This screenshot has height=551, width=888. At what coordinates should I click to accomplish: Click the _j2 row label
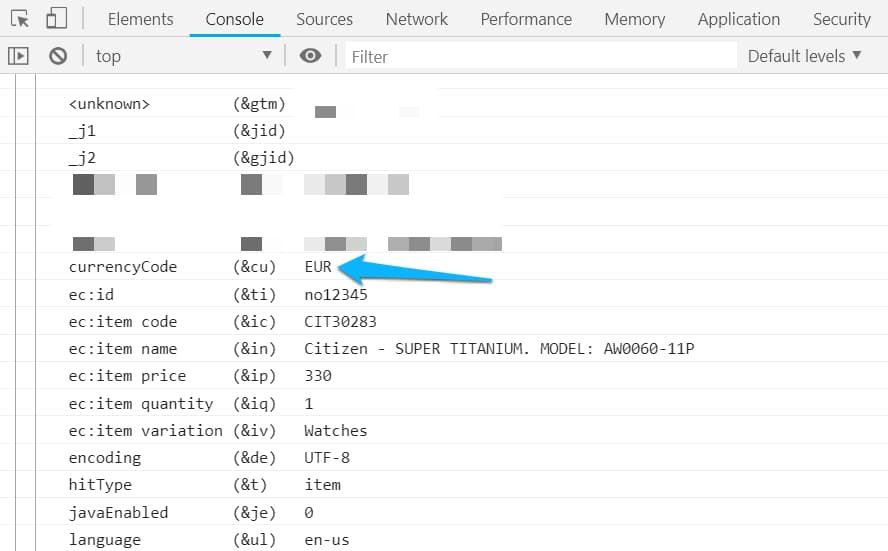pos(82,159)
